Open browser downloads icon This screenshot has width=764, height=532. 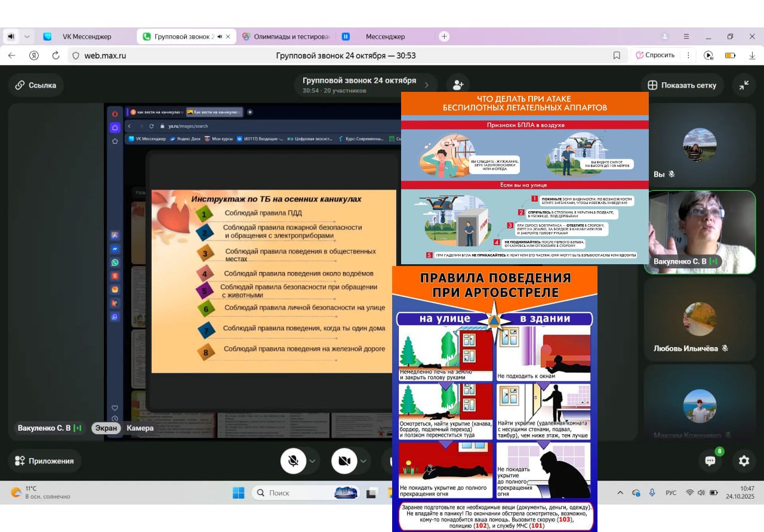click(x=752, y=55)
